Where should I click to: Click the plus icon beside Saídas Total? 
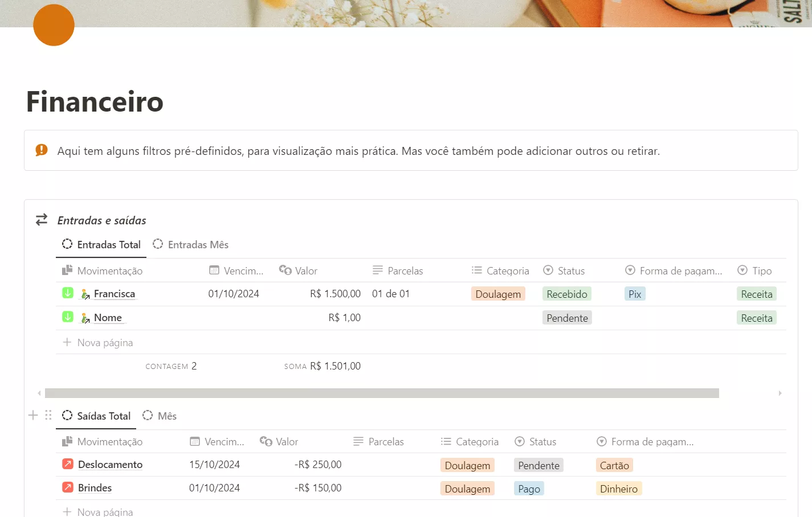click(33, 415)
